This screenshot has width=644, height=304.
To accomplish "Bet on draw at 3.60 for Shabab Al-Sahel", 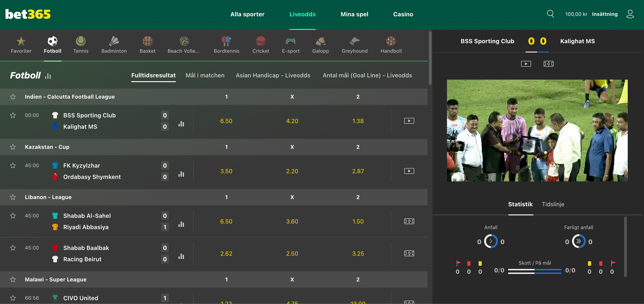I will pos(292,221).
